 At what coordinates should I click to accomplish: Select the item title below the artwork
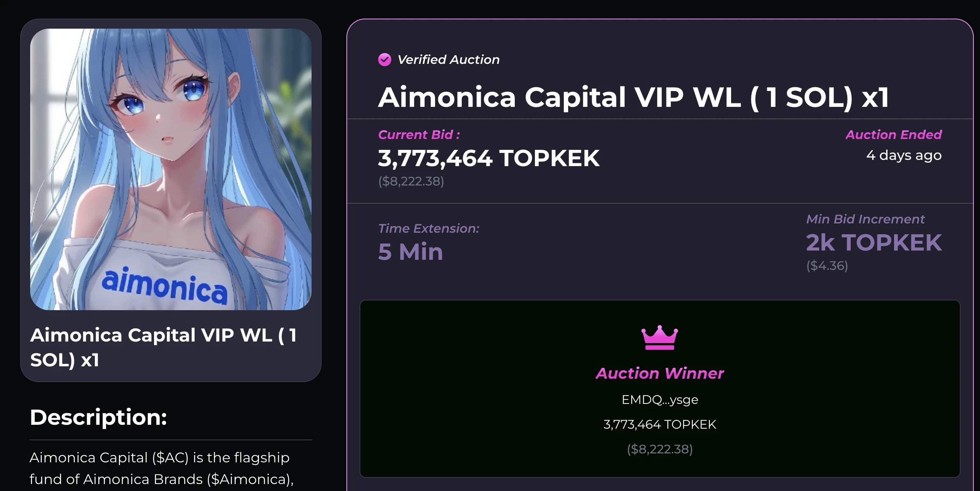163,347
